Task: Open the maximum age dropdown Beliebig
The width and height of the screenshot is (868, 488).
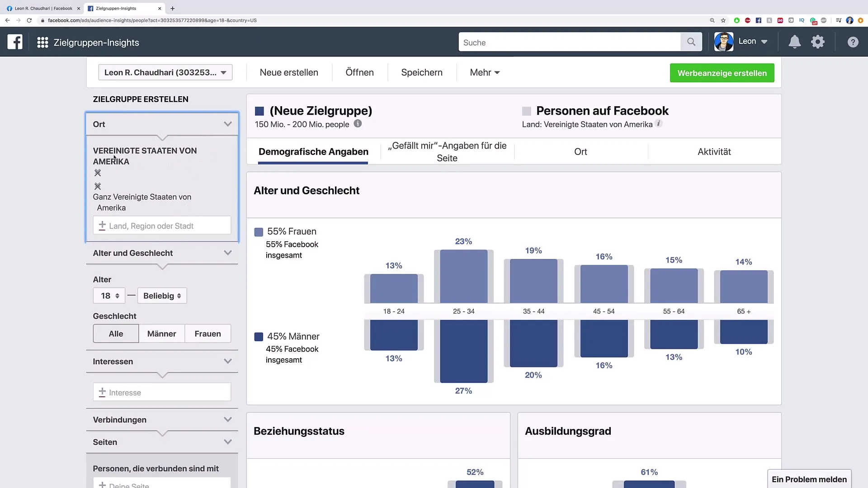Action: [162, 296]
